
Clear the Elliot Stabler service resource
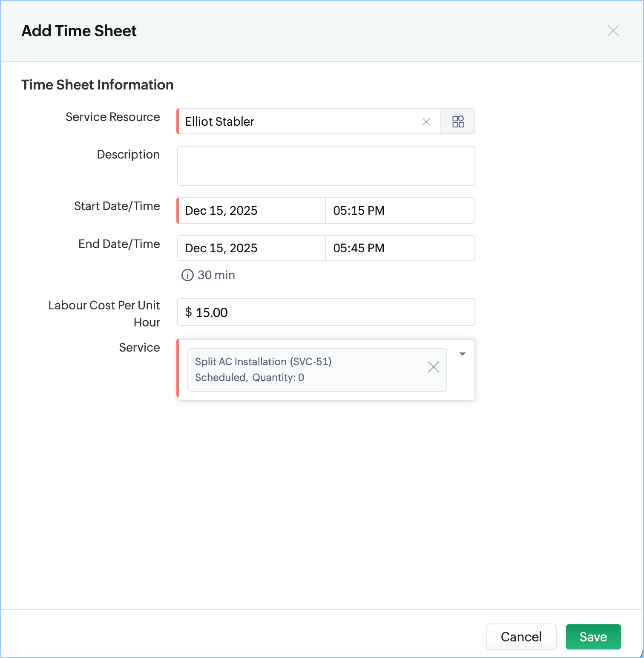(426, 122)
